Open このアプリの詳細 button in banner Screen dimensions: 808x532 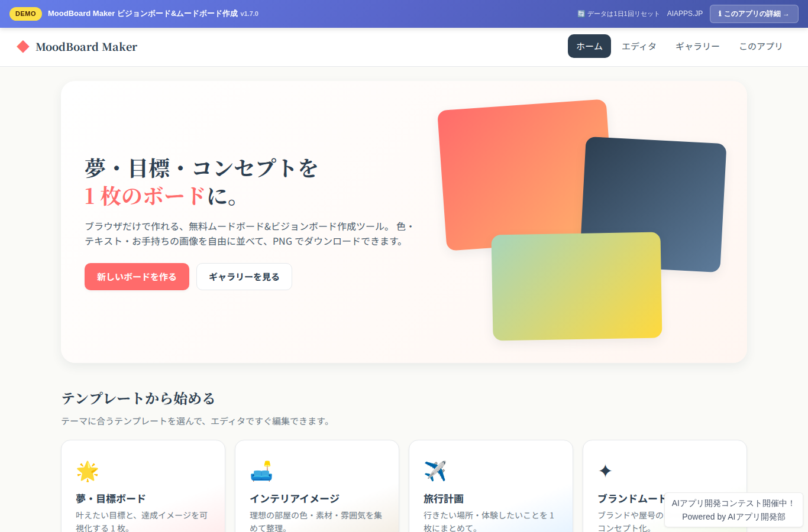tap(754, 14)
